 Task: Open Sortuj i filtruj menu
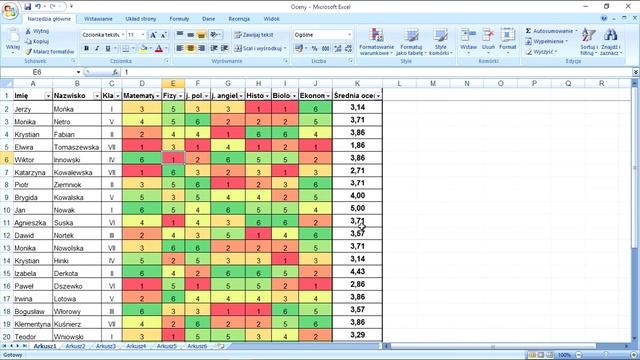pyautogui.click(x=589, y=41)
